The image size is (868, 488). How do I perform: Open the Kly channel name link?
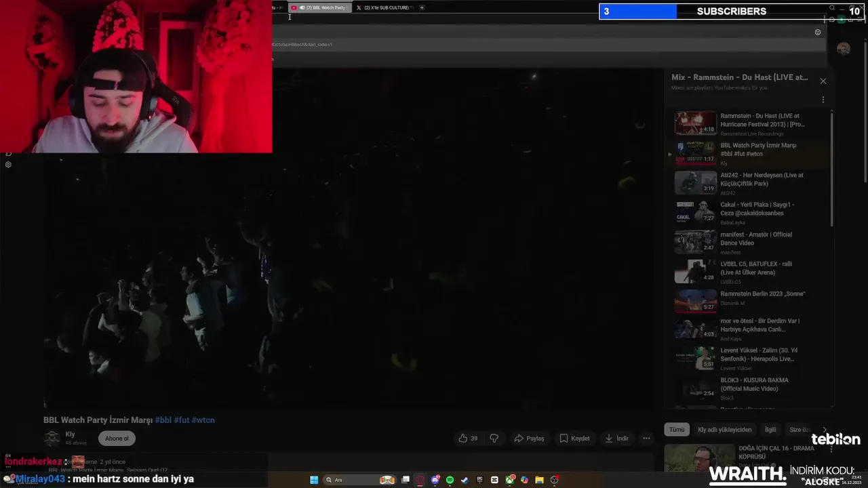click(x=70, y=434)
